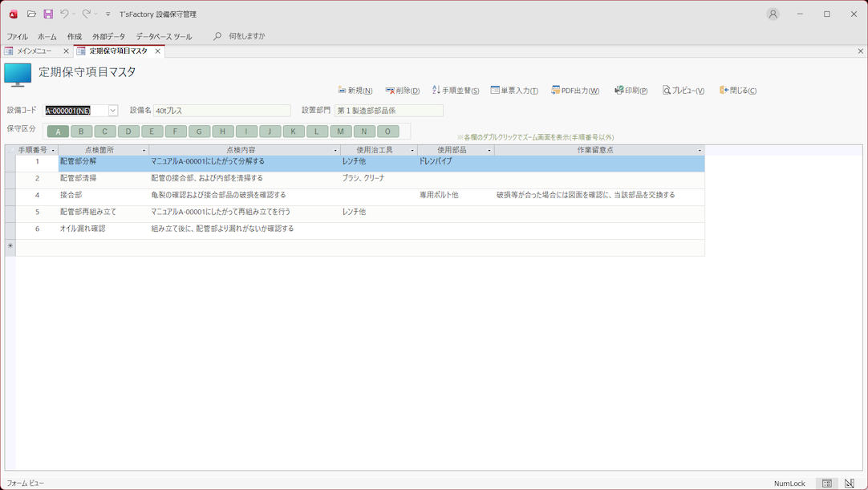Click the save icon in quick access toolbar
The width and height of the screenshot is (868, 490).
click(48, 14)
